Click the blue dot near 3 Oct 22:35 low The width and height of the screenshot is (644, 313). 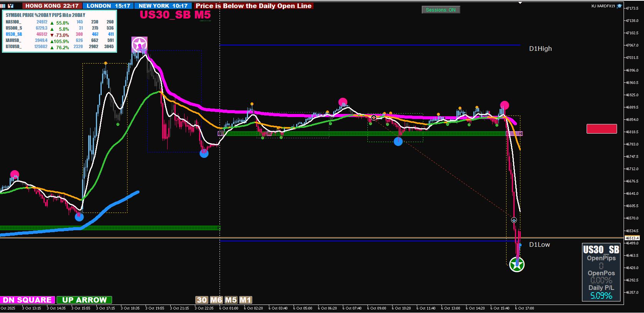204,154
